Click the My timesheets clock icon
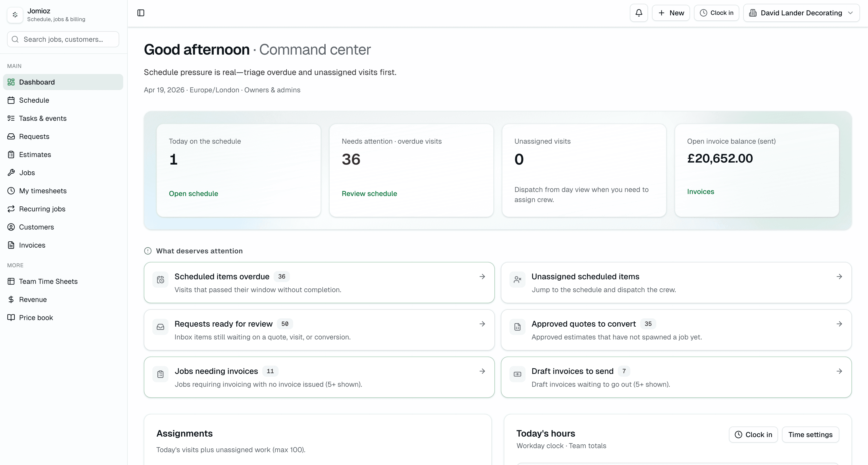The height and width of the screenshot is (465, 868). coord(11,191)
